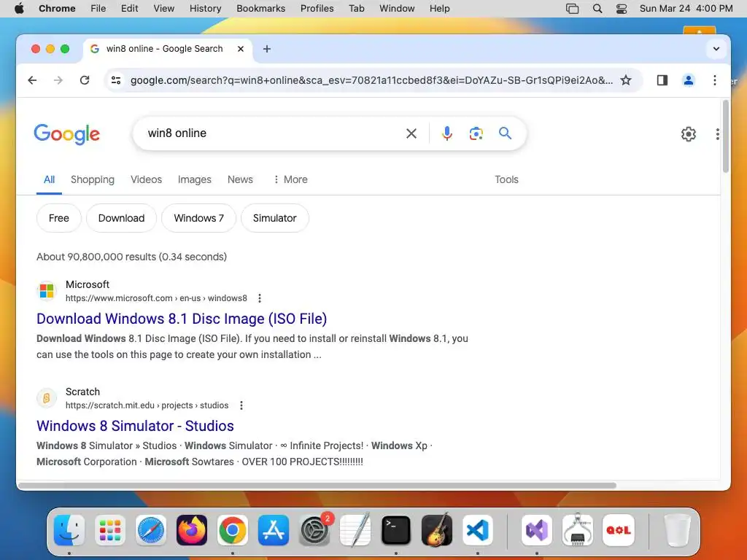747x560 pixels.
Task: Bookmark this page with the star icon
Action: pyautogui.click(x=626, y=80)
